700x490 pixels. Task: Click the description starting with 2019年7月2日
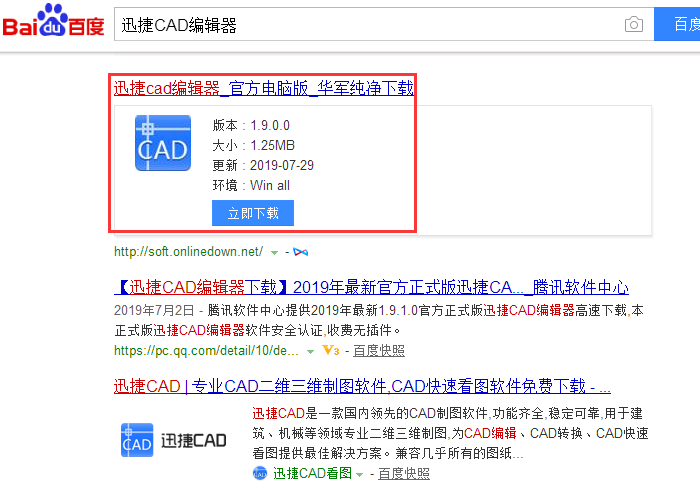pos(379,320)
